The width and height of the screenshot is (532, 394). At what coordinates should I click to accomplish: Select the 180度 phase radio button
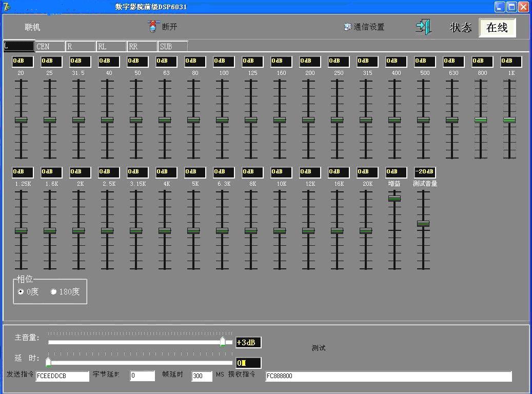tap(54, 292)
